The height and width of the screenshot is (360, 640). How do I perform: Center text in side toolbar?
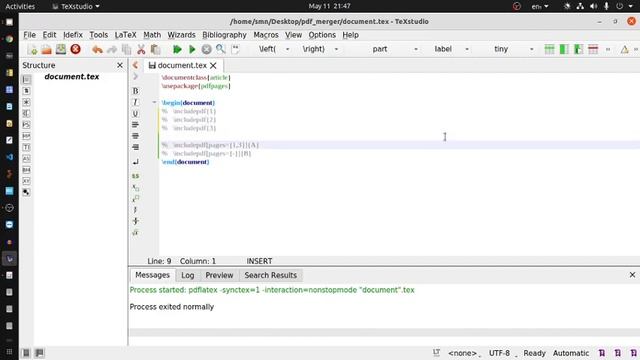(x=136, y=136)
